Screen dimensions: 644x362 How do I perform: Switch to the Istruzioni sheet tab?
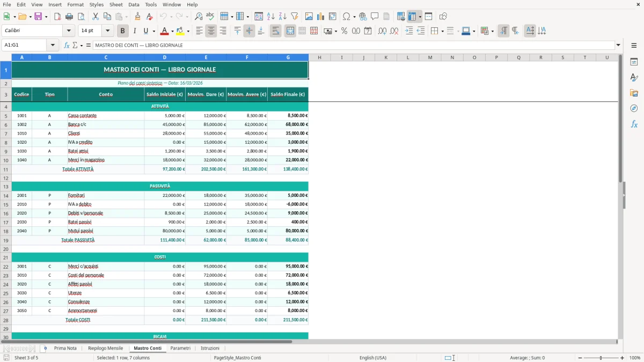pos(210,348)
